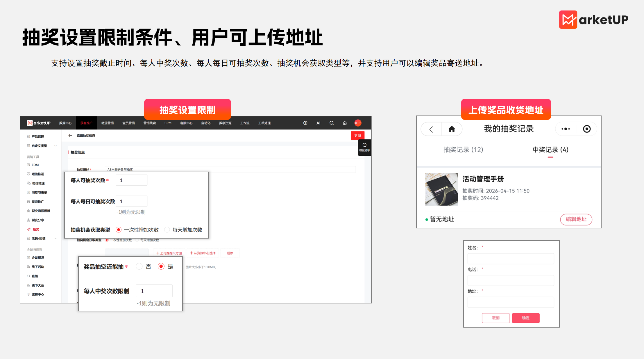This screenshot has width=644, height=359.
Task: 点击顶部导航栏的主页房子图标
Action: pos(345,123)
